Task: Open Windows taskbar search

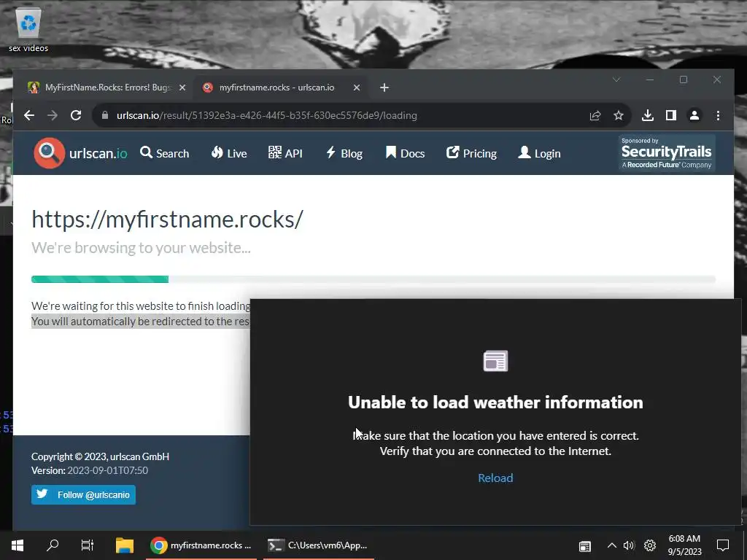Action: (53, 545)
